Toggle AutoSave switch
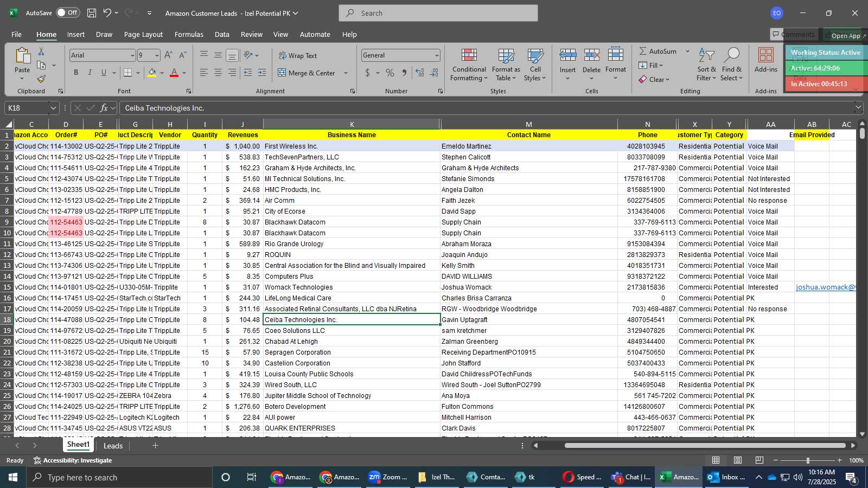This screenshot has height=488, width=868. pos(68,13)
